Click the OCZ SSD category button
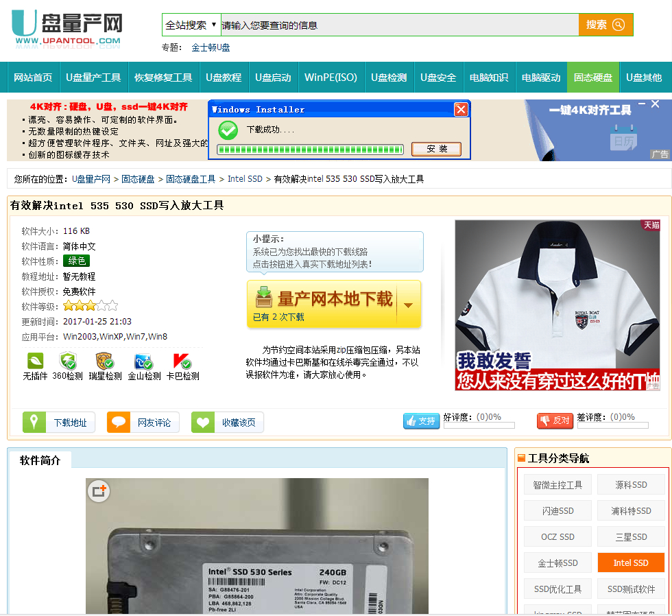This screenshot has height=616, width=672. pyautogui.click(x=557, y=536)
